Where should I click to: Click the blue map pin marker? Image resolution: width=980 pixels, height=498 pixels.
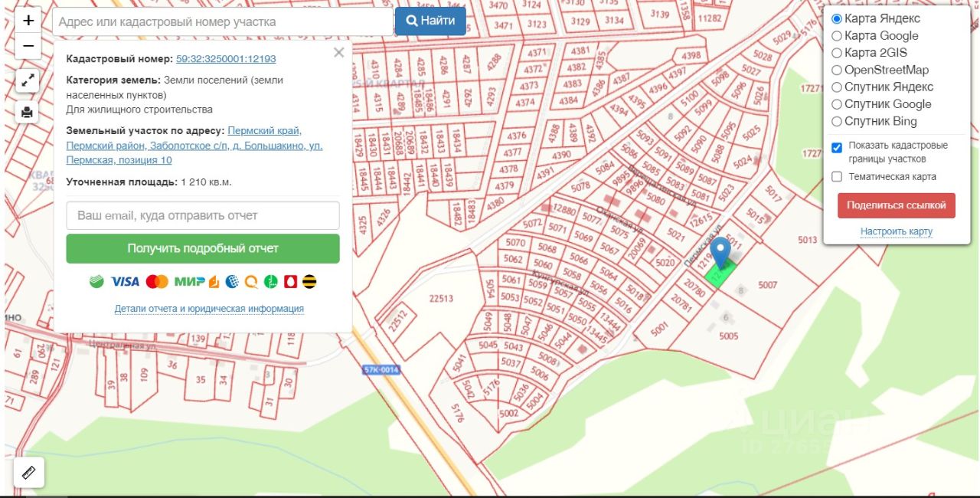(x=720, y=253)
